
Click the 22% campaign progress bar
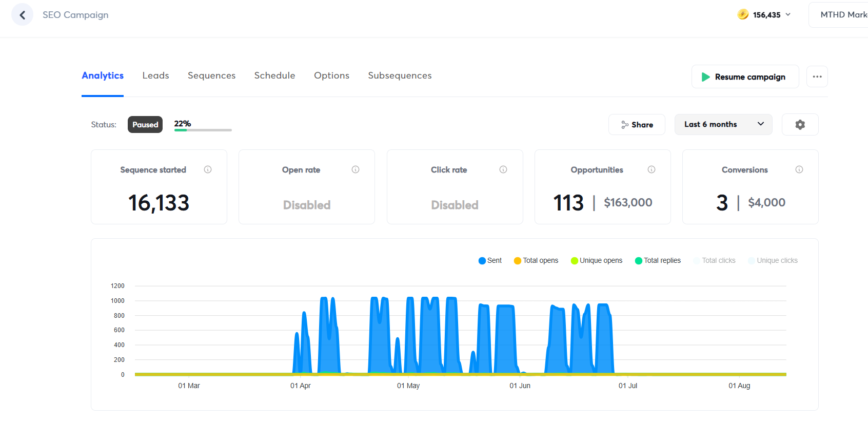click(x=203, y=130)
